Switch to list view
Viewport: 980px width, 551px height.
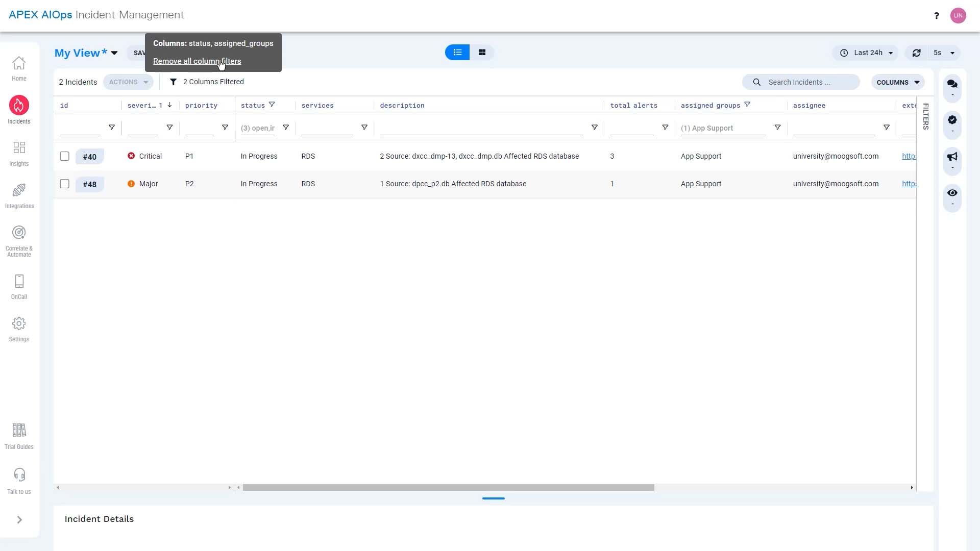click(457, 52)
